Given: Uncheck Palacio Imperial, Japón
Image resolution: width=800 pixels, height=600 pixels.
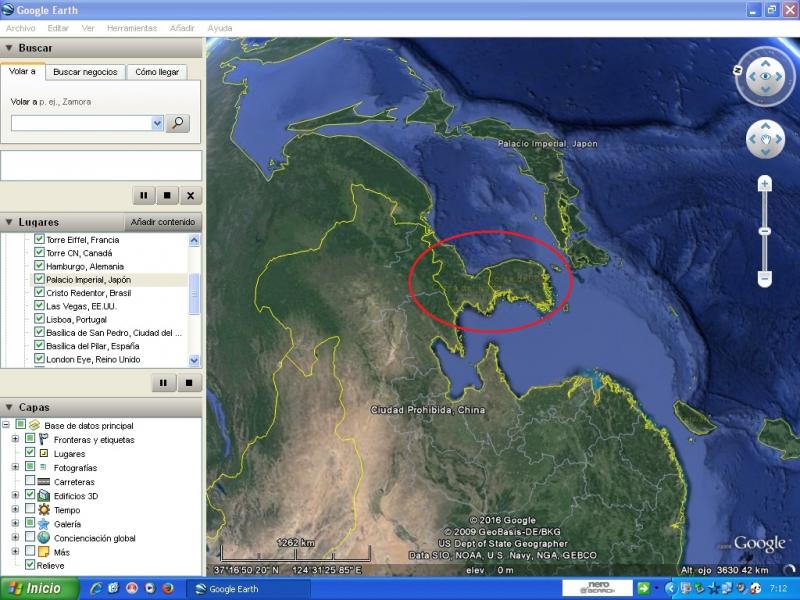Looking at the screenshot, I should click(x=39, y=279).
